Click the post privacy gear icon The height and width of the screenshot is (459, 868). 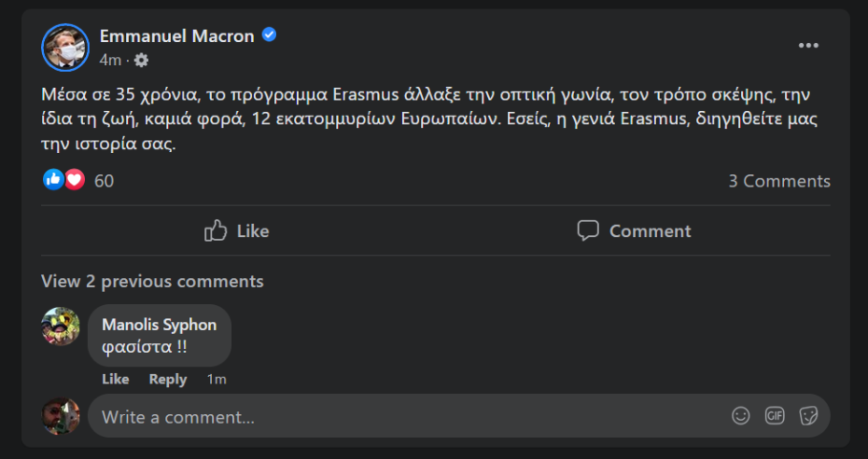141,60
